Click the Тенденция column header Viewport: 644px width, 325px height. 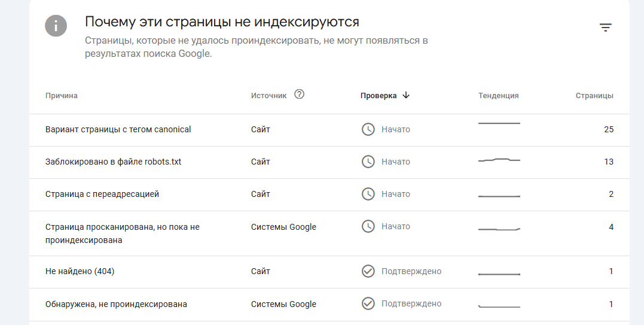click(499, 96)
